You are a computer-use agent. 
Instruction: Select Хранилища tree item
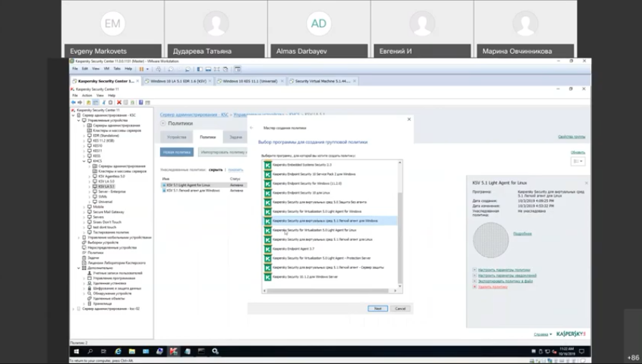pyautogui.click(x=102, y=304)
